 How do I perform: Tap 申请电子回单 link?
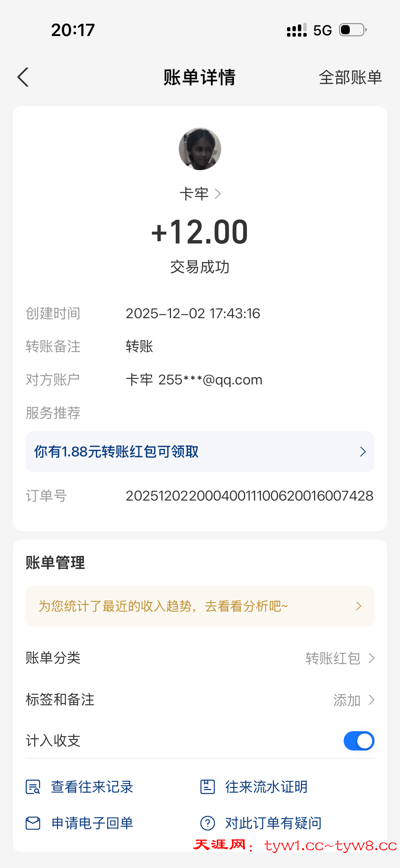pos(92,823)
